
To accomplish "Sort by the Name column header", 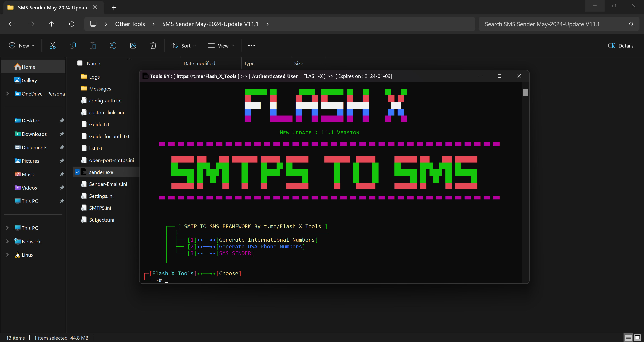I will tap(94, 63).
